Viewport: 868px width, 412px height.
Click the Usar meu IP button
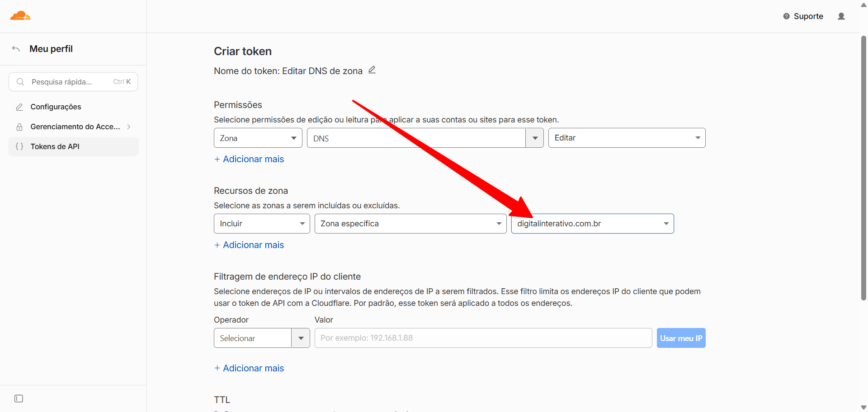click(681, 338)
